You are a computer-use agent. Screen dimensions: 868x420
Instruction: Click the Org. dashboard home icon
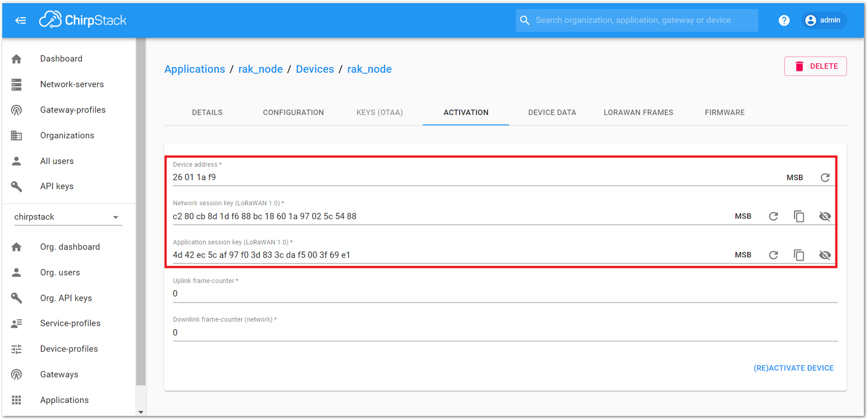point(17,247)
